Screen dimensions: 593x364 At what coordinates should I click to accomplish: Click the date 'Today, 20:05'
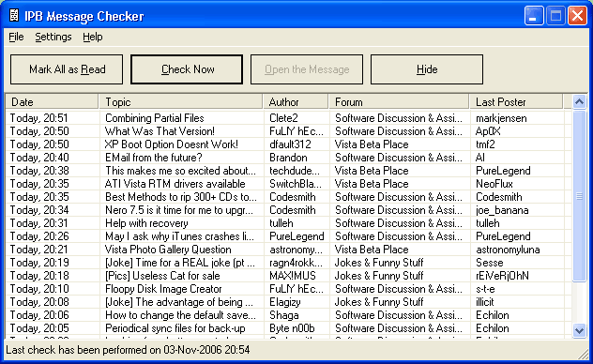tap(39, 328)
